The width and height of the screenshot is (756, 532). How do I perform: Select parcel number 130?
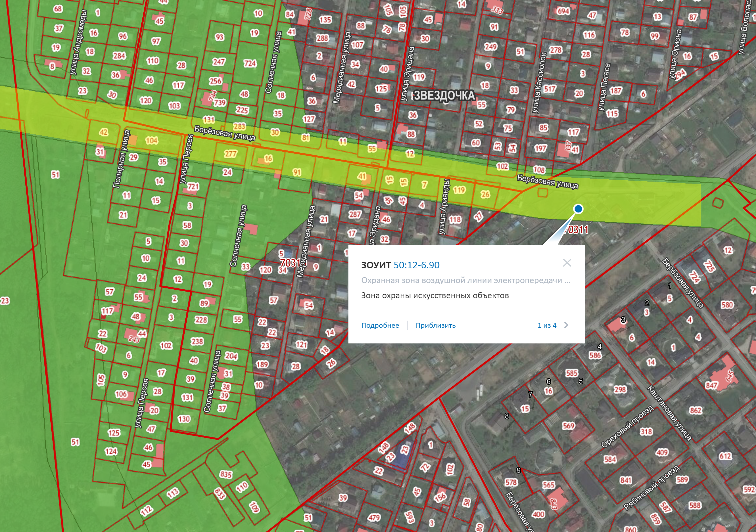(x=184, y=419)
